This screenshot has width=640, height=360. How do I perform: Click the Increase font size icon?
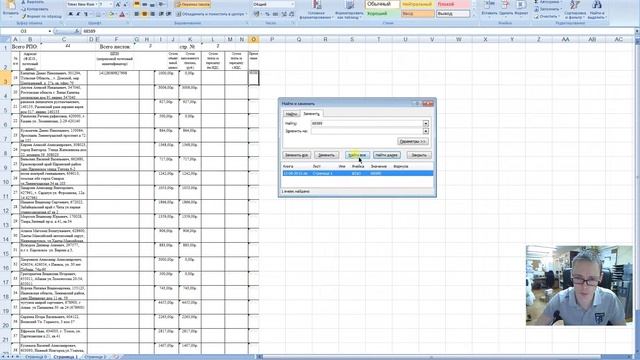[118, 4]
